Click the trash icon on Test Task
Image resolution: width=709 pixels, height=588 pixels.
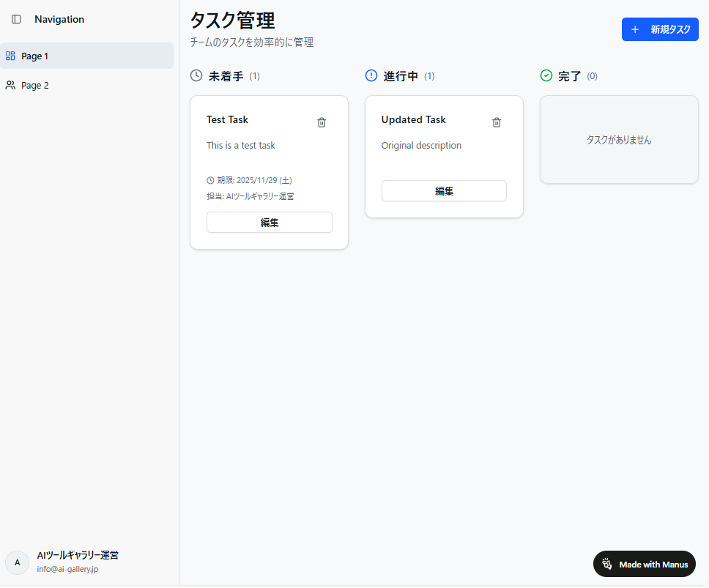322,122
